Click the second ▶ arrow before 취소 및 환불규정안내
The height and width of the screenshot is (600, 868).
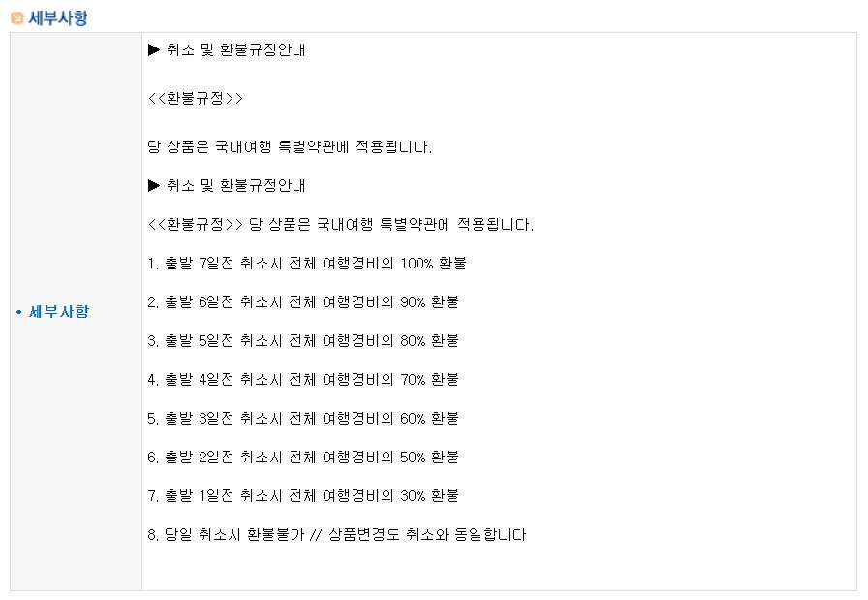point(154,185)
